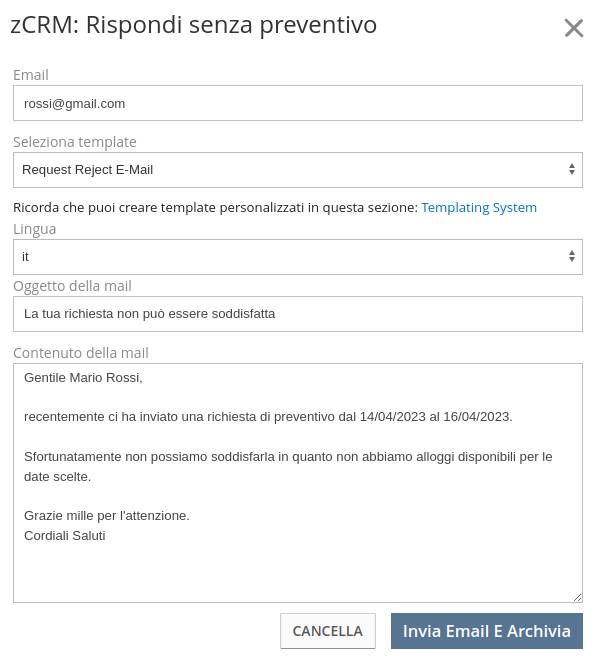596x656 pixels.
Task: Click the "Grazie mille per l'attenzione." text line
Action: [x=107, y=515]
